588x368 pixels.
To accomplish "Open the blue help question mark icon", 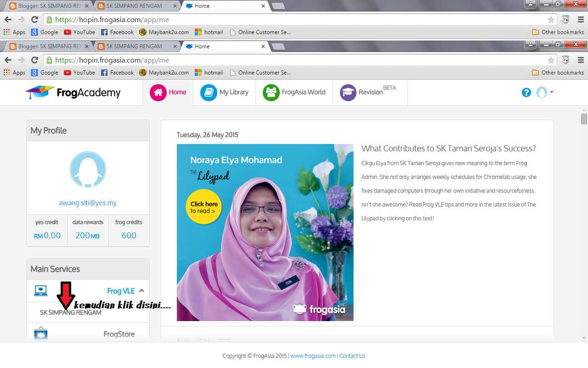I will [x=526, y=92].
